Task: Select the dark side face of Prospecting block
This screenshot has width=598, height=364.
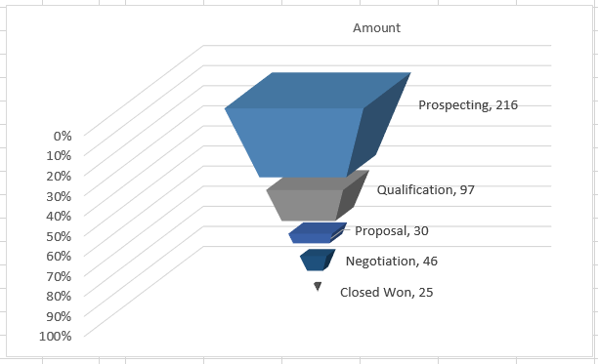Action: point(375,126)
